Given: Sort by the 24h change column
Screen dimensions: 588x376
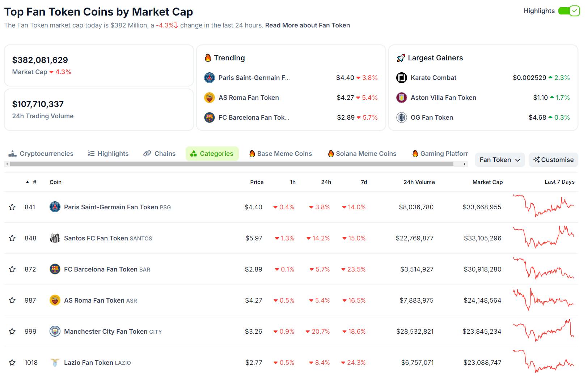Looking at the screenshot, I should (x=326, y=182).
